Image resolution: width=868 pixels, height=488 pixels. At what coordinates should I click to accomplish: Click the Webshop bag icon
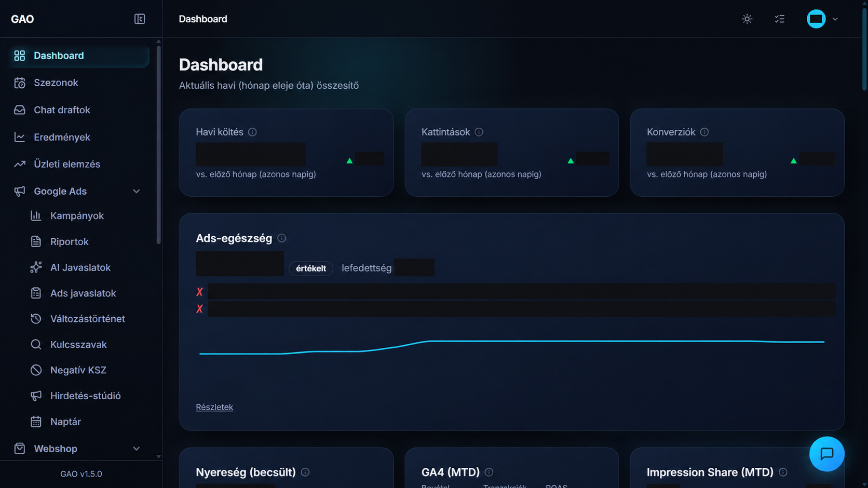(x=20, y=449)
